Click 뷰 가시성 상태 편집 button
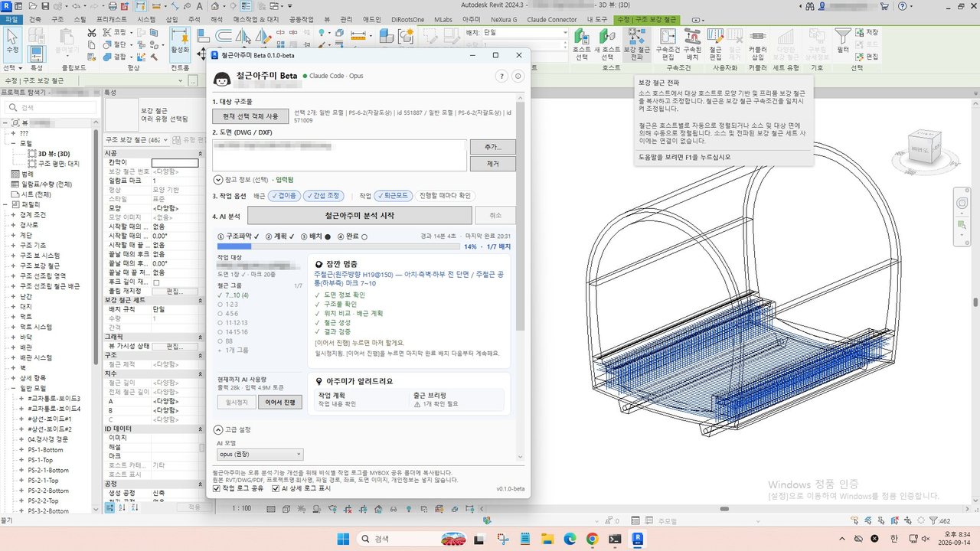The image size is (980, 551). pos(174,346)
